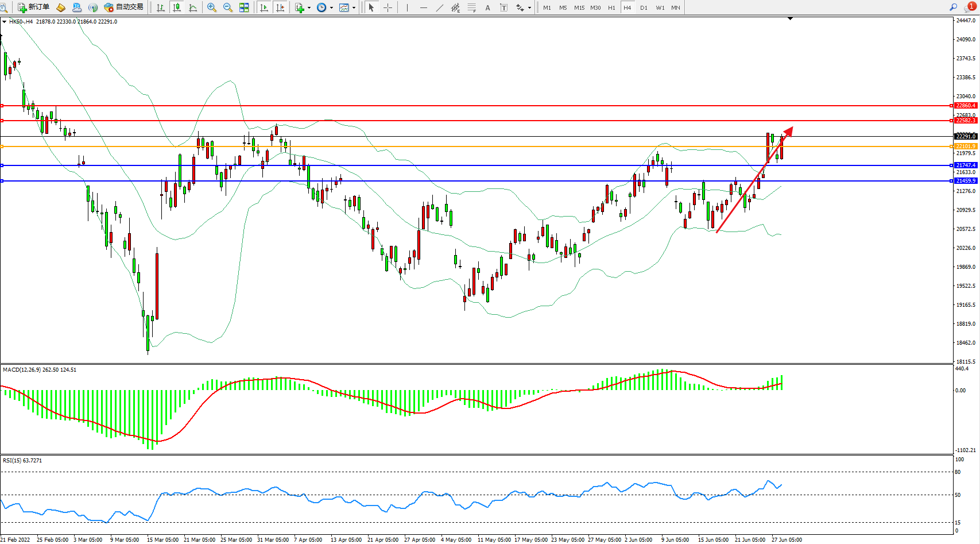Switch chart to candlestick mode
Image resolution: width=980 pixels, height=544 pixels.
(177, 7)
